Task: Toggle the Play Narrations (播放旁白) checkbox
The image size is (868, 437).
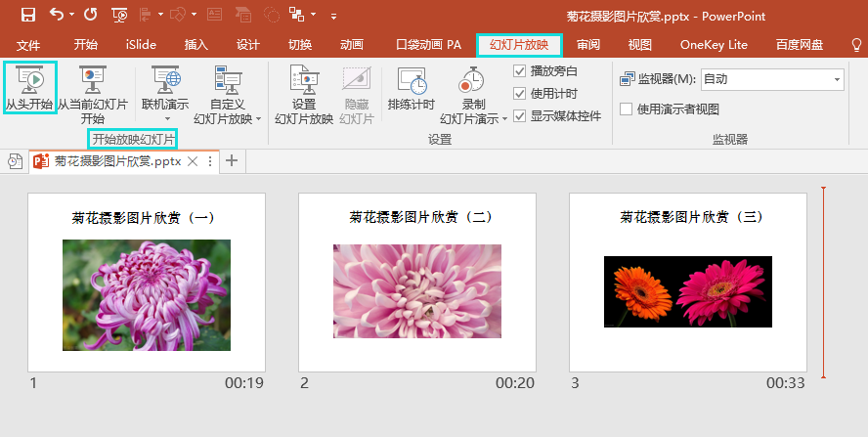Action: click(x=519, y=71)
